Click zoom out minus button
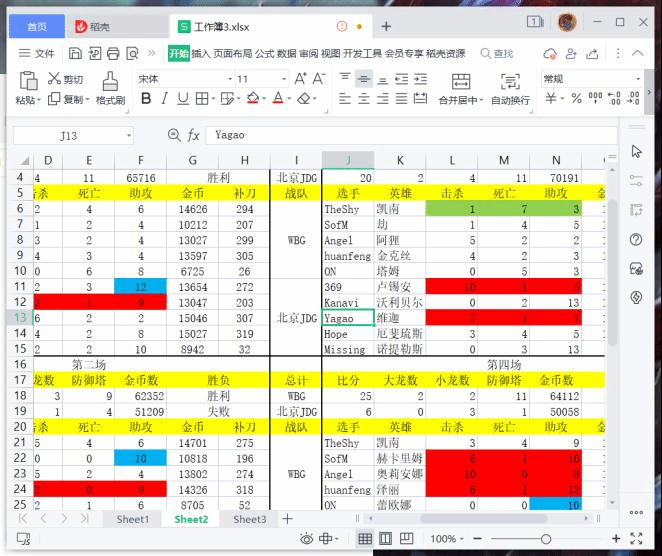The image size is (662, 556). [478, 539]
